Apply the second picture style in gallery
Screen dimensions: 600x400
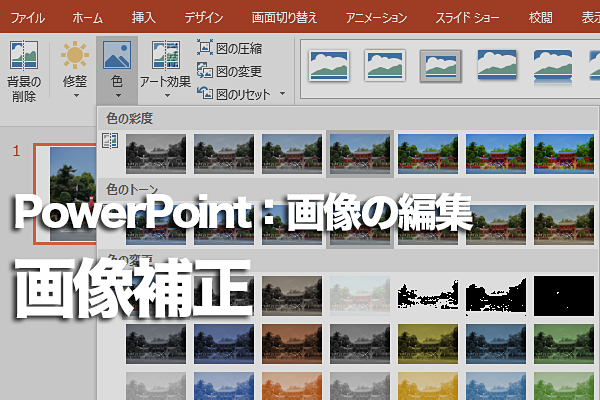click(x=385, y=66)
